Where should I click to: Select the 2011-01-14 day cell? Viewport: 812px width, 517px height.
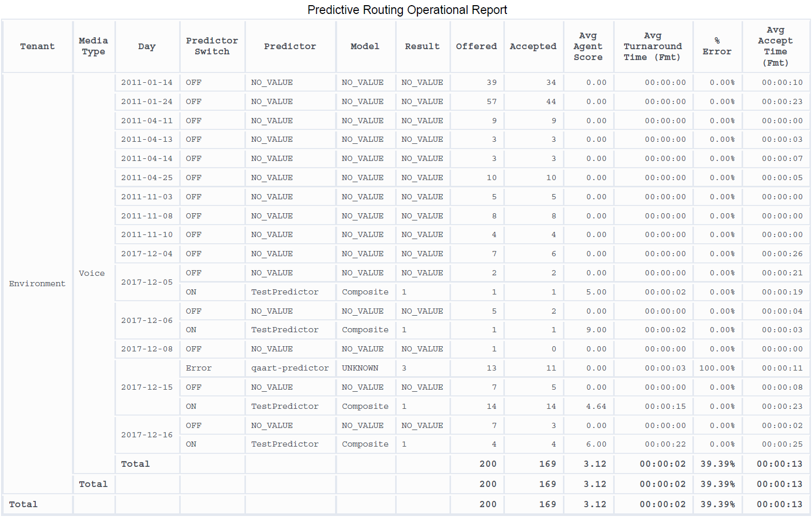click(147, 83)
